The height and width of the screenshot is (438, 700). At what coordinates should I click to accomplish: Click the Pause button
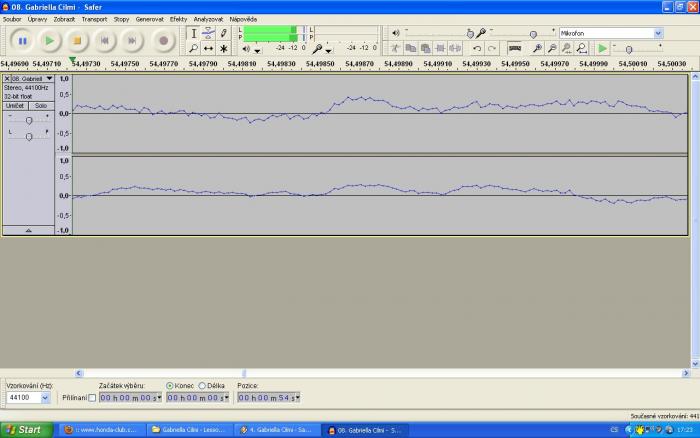pos(22,41)
